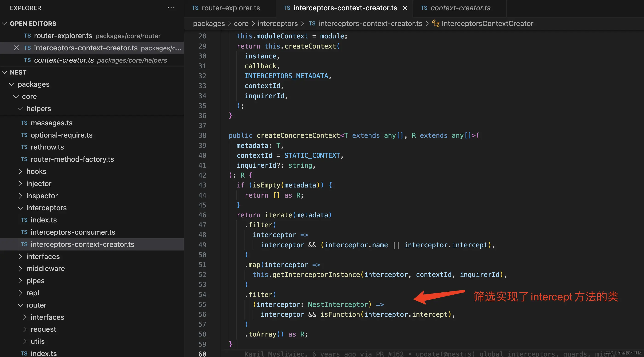Collapse the core folder
The height and width of the screenshot is (357, 644).
point(16,96)
